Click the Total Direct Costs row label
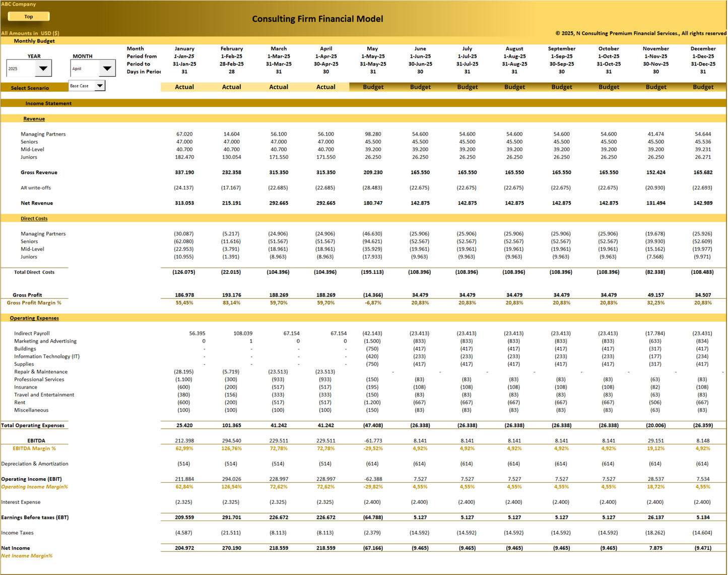 pyautogui.click(x=34, y=272)
